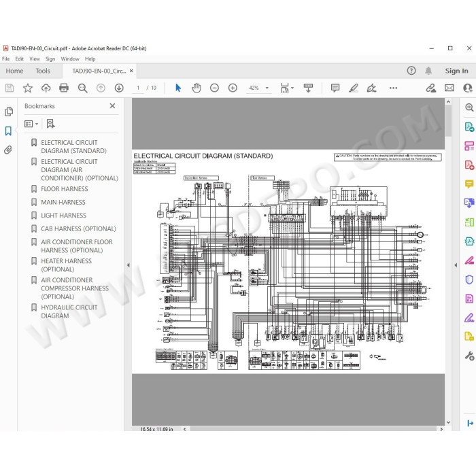Click the vertical scrollbar thumb
The height and width of the screenshot is (476, 476).
tap(448, 120)
